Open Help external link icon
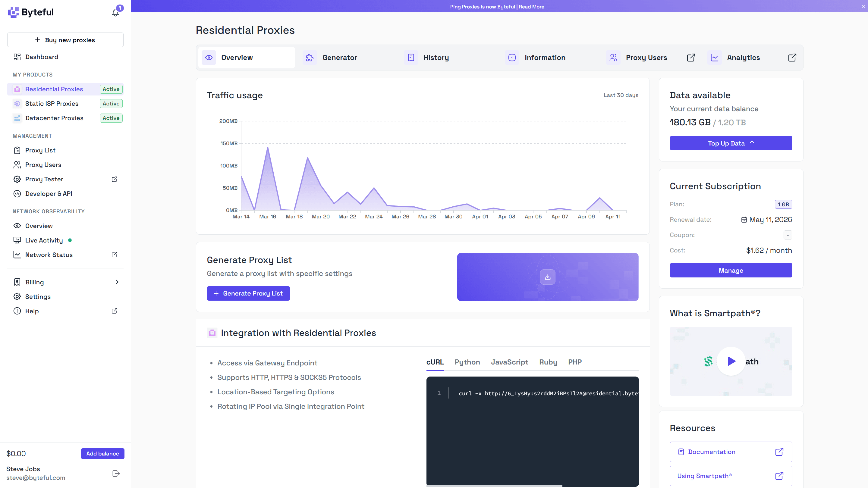This screenshot has width=868, height=488. [115, 311]
